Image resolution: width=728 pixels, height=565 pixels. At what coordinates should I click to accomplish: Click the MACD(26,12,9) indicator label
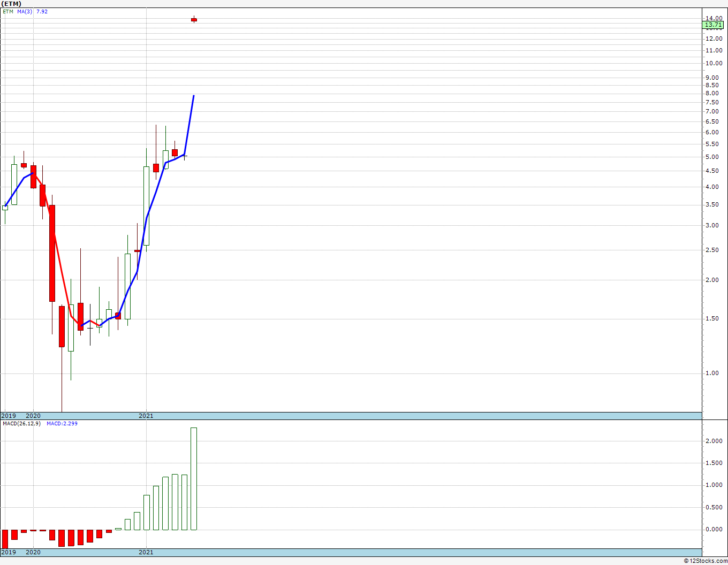(21, 423)
